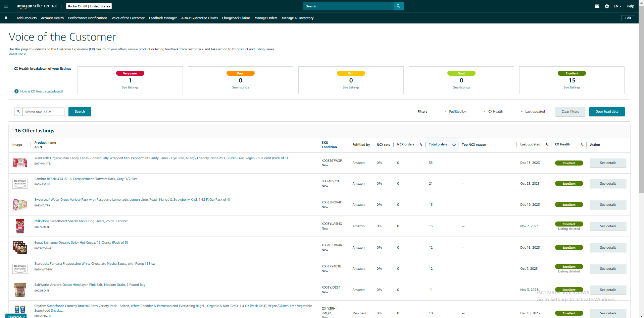Screen dimensions: 644x318
Task: See details for Milk-Bone Dog Treats
Action: pos(608,226)
